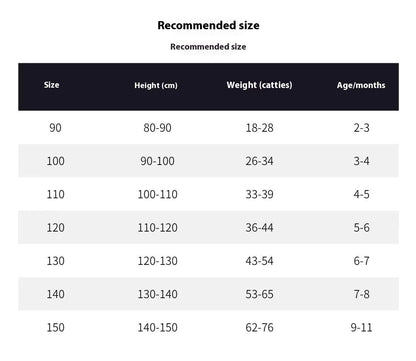Image resolution: width=416 pixels, height=361 pixels.
Task: Click height range 100-110
Action: coord(157,194)
